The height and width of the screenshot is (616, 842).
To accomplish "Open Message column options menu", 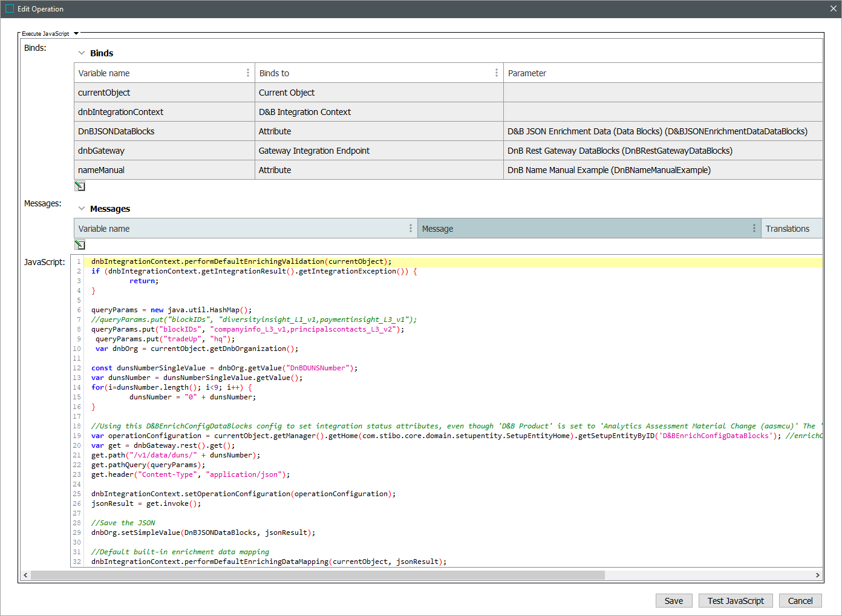I will click(x=754, y=229).
